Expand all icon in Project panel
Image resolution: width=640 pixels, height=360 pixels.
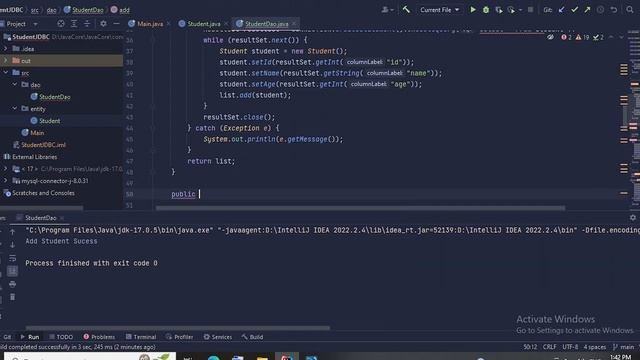point(74,24)
